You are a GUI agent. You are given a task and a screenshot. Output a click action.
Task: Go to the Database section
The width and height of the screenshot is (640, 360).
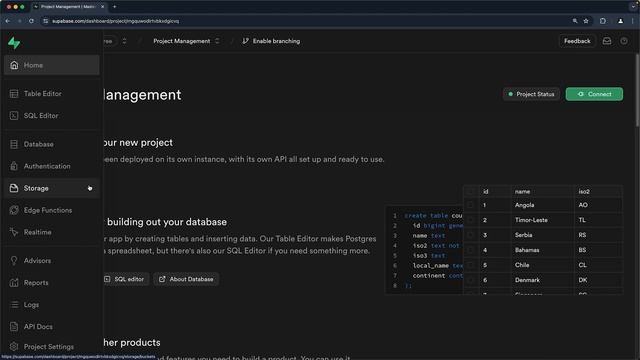point(51,144)
